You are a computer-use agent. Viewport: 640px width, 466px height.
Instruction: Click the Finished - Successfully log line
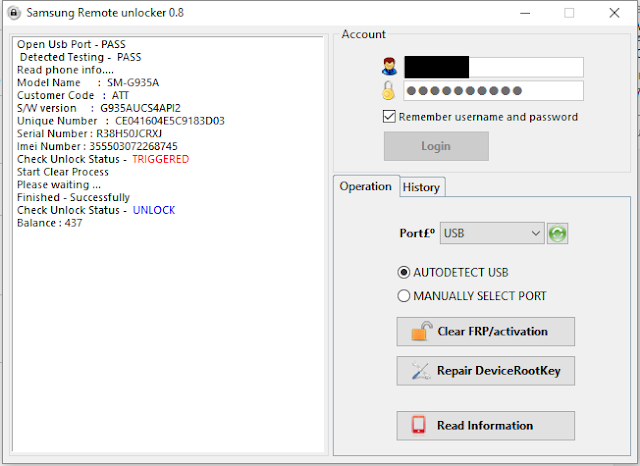(x=73, y=197)
